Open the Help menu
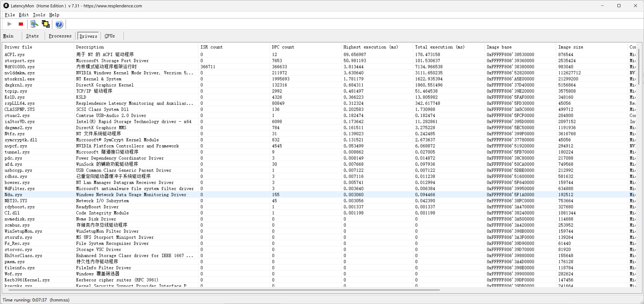644x304 pixels. point(54,15)
